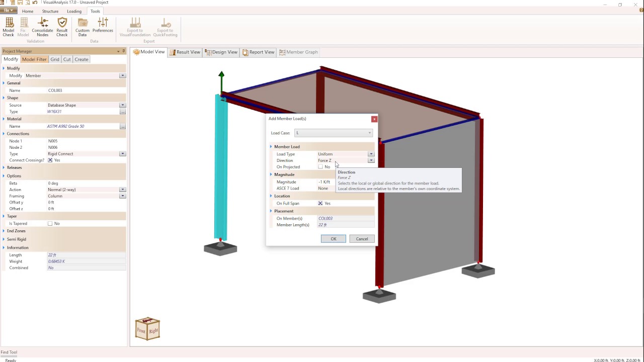Select the footing under the cyan column
The height and width of the screenshot is (362, 644).
tap(220, 248)
